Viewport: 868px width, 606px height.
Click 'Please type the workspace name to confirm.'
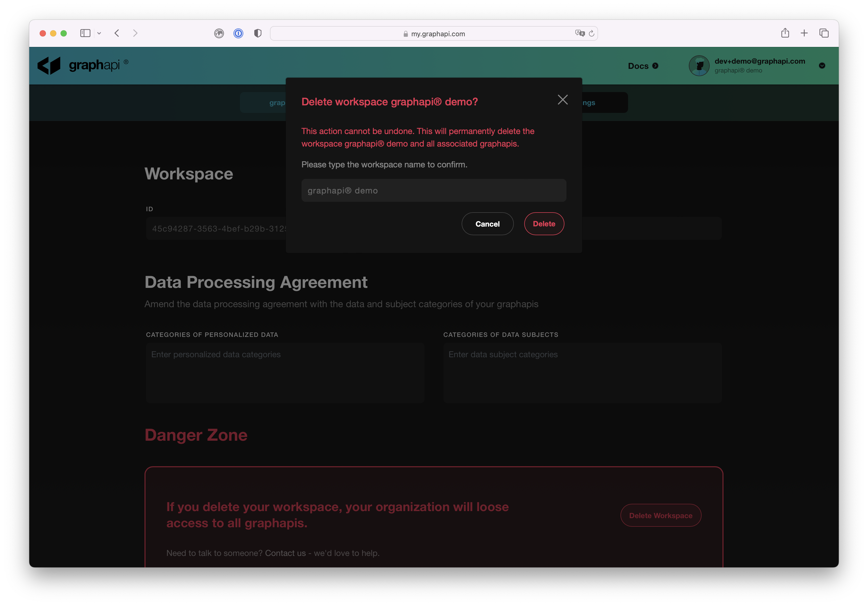click(x=384, y=165)
